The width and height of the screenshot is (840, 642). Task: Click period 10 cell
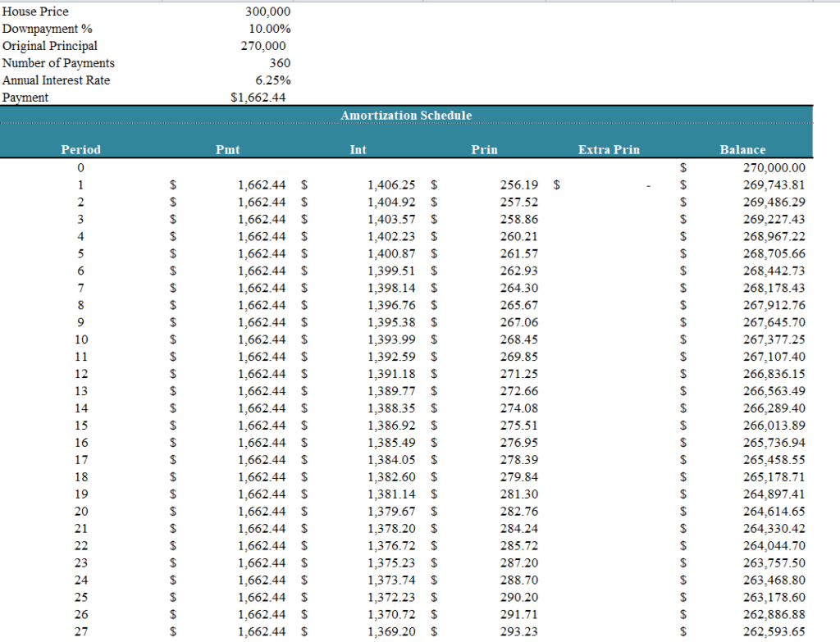[81, 339]
